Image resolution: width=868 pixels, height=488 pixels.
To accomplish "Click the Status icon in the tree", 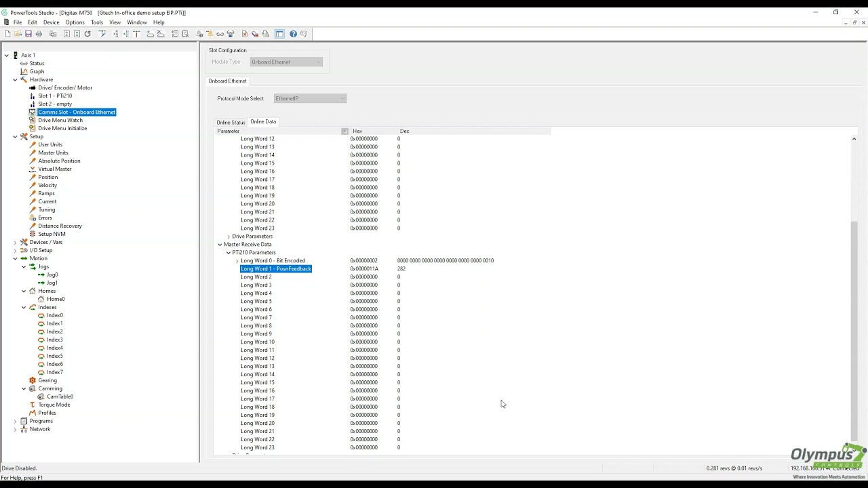I will (24, 64).
